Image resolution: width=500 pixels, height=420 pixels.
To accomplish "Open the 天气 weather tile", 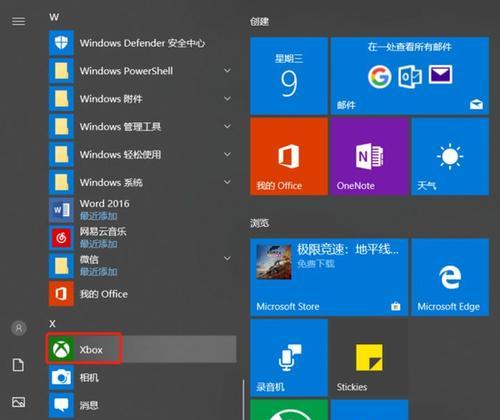I will [x=450, y=156].
